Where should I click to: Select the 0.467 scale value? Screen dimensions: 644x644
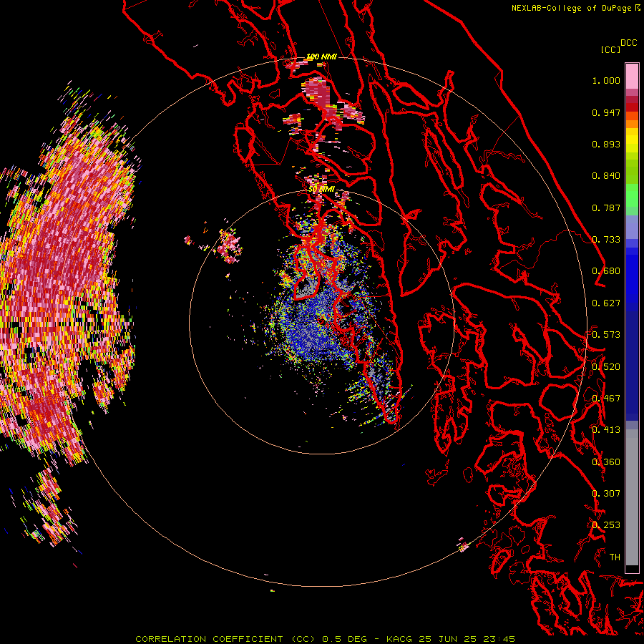[x=606, y=399]
